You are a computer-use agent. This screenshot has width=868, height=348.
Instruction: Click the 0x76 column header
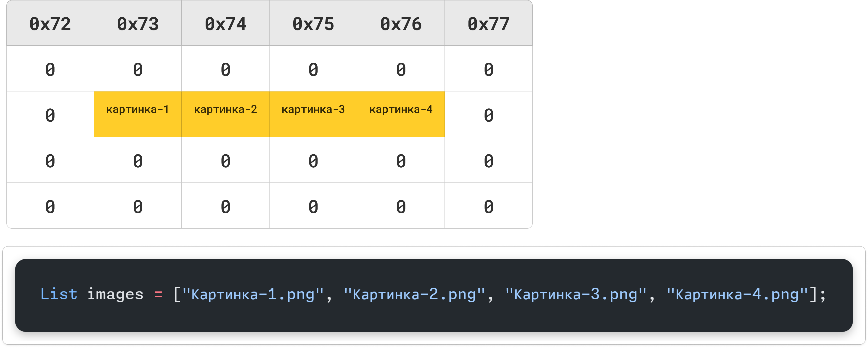pos(401,24)
